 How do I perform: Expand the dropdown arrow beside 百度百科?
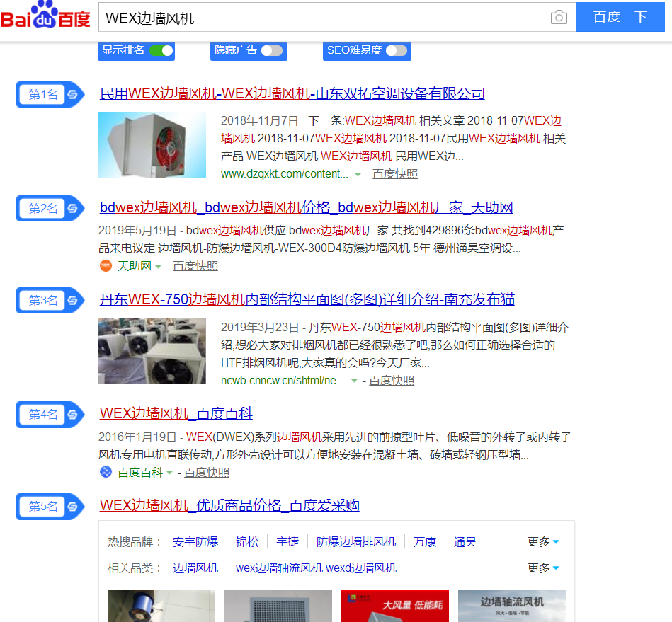click(x=169, y=473)
